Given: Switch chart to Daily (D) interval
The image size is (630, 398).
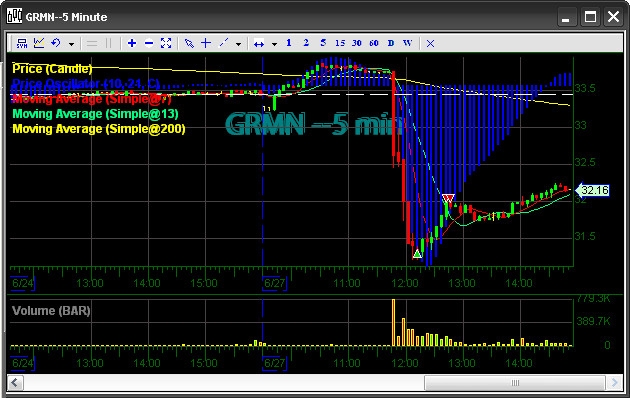Looking at the screenshot, I should coord(391,43).
